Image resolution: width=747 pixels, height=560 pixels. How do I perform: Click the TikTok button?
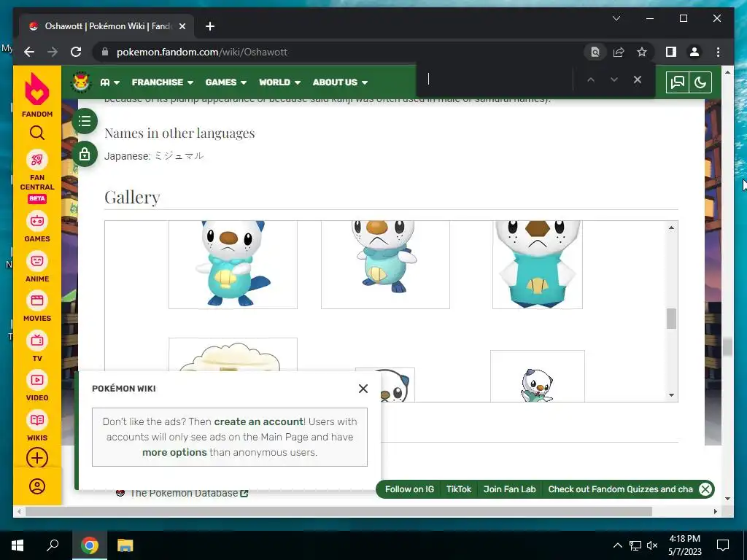pos(458,489)
